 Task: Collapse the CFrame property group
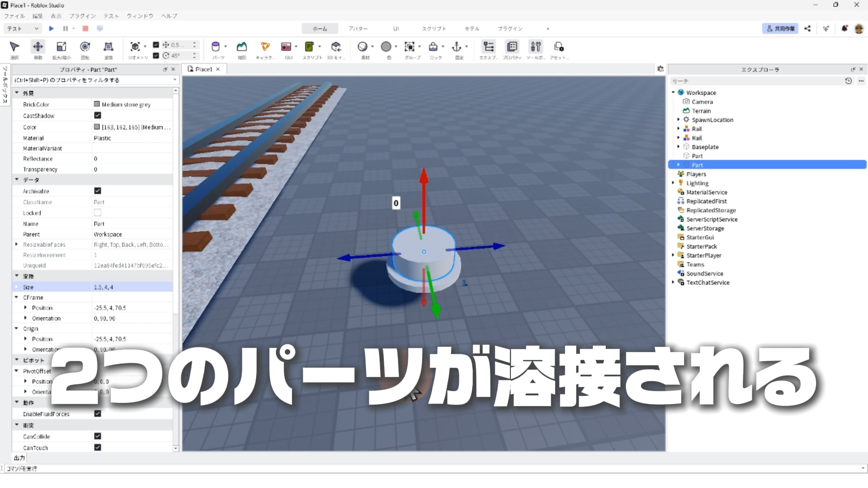17,297
